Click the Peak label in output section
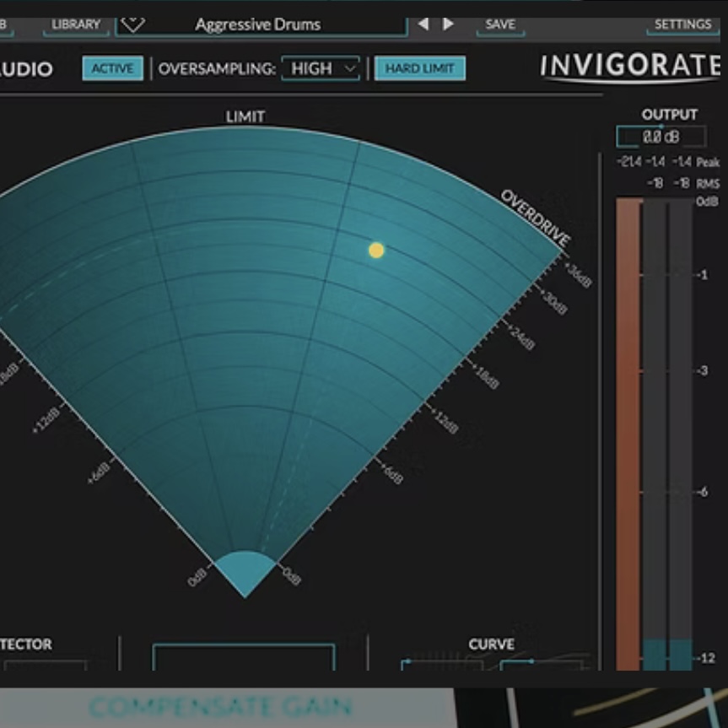 coord(708,162)
